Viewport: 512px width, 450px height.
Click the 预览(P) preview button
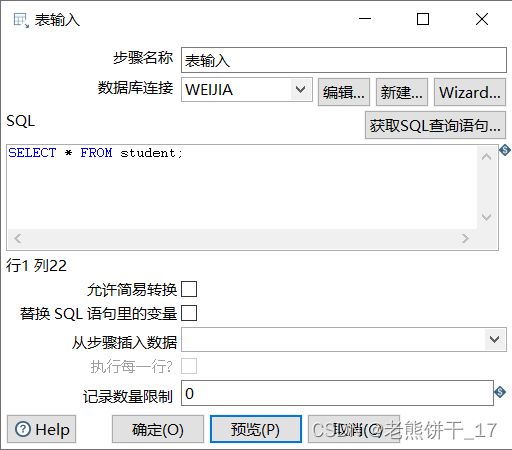point(256,429)
